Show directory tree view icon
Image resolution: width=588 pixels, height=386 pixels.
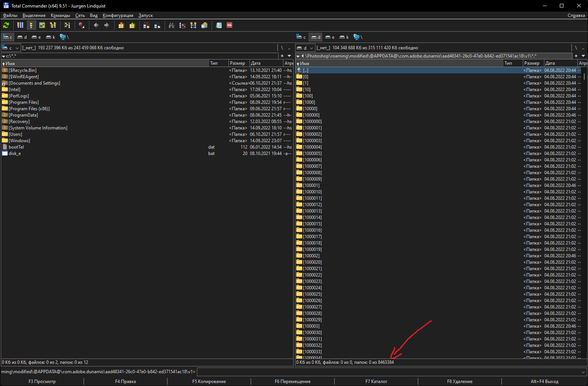point(53,25)
